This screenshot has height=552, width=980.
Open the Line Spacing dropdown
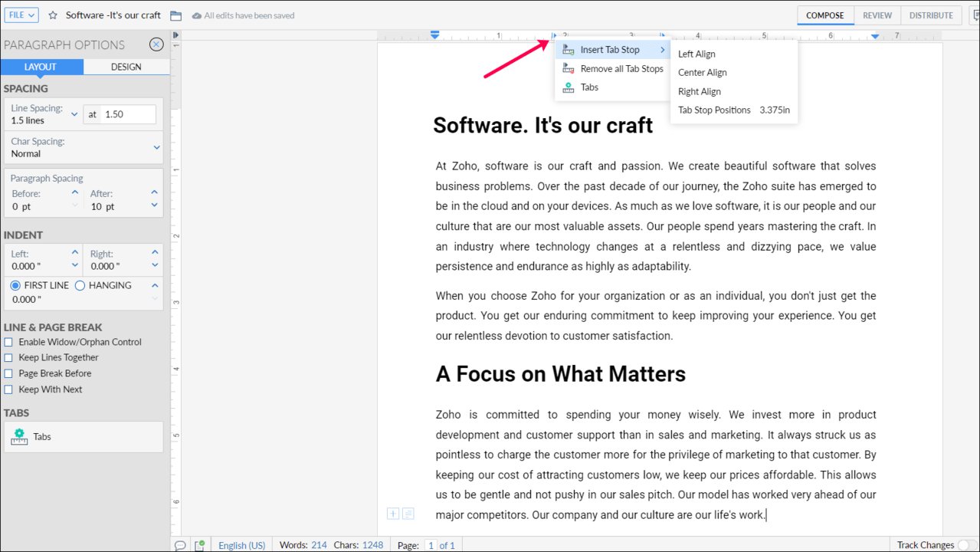tap(74, 114)
